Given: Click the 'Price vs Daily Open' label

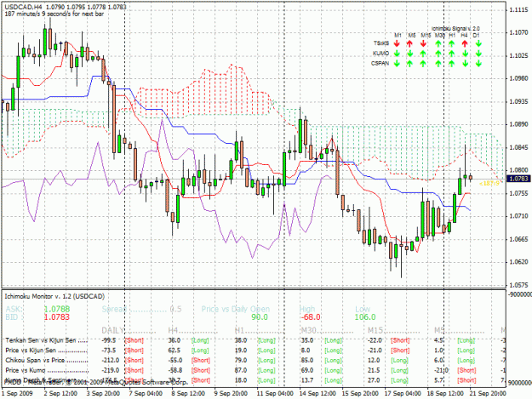Looking at the screenshot, I should pyautogui.click(x=236, y=309).
